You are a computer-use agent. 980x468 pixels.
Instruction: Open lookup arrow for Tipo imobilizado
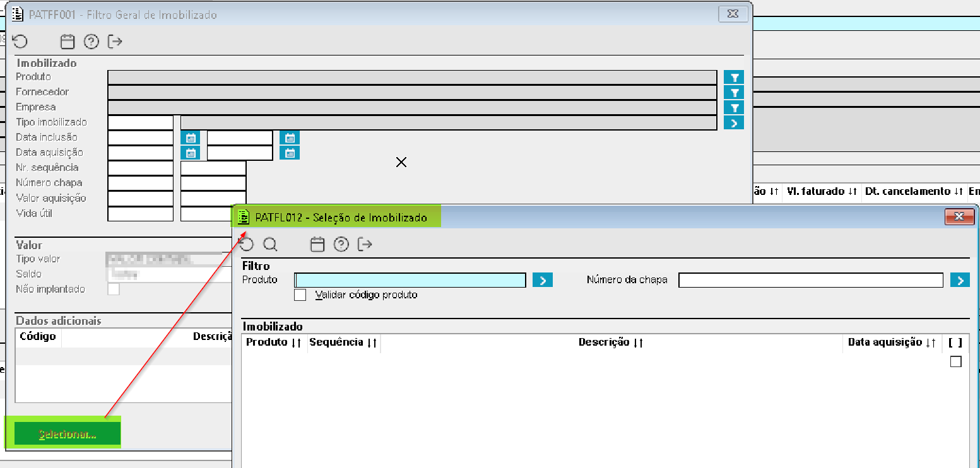pyautogui.click(x=734, y=122)
